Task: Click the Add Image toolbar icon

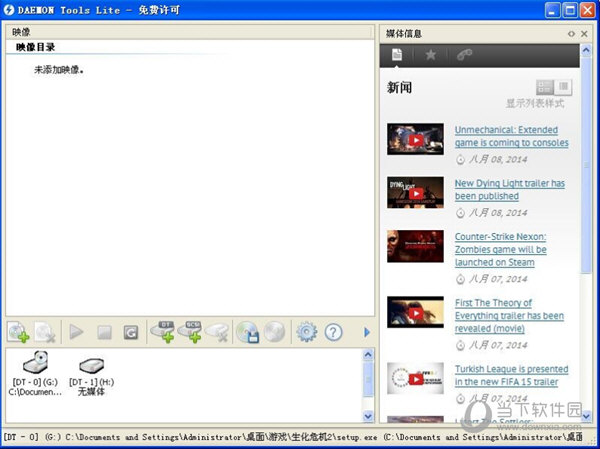Action: click(x=18, y=332)
